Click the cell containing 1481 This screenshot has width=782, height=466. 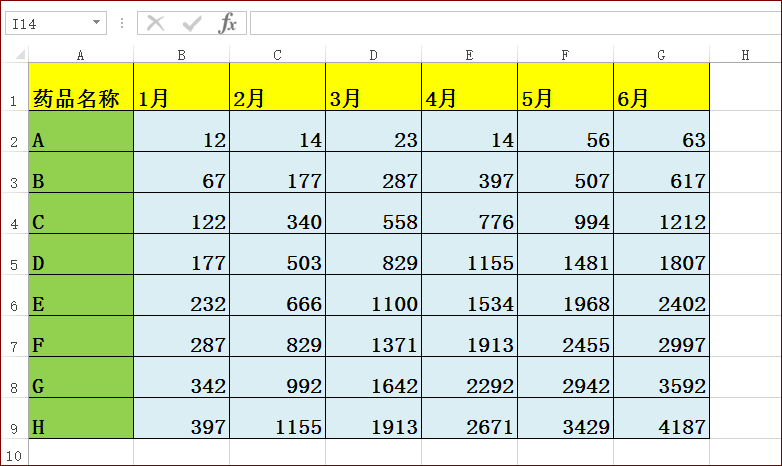pyautogui.click(x=565, y=254)
